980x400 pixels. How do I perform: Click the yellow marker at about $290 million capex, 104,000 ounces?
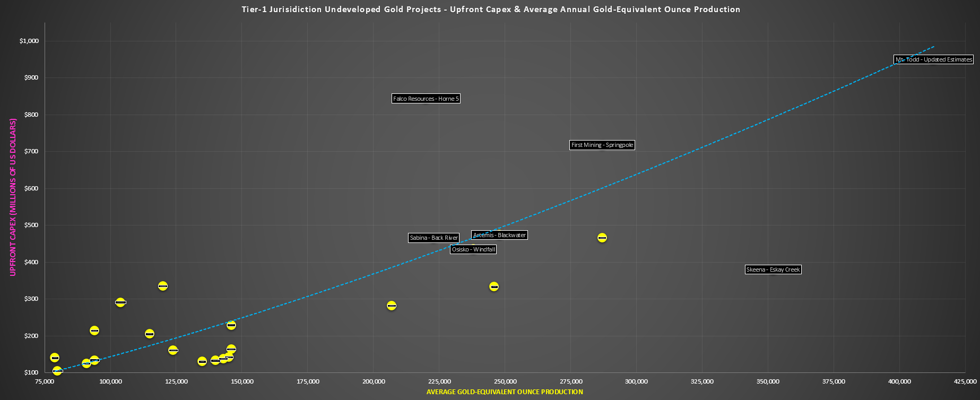[x=120, y=302]
